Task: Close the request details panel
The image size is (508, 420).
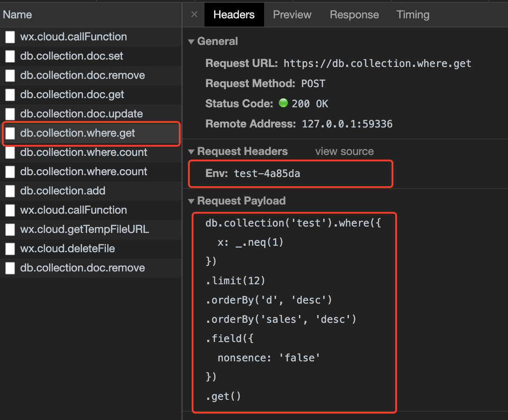Action: click(x=194, y=15)
